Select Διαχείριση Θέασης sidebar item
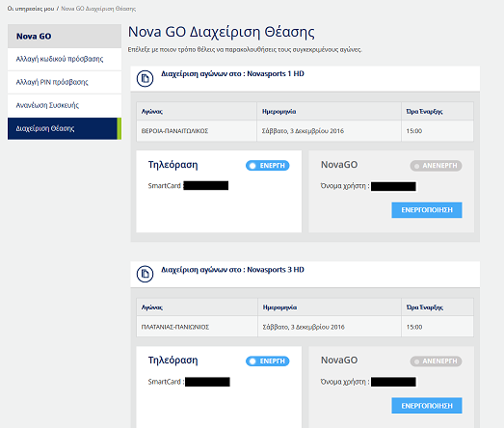504x428 pixels. coord(65,128)
